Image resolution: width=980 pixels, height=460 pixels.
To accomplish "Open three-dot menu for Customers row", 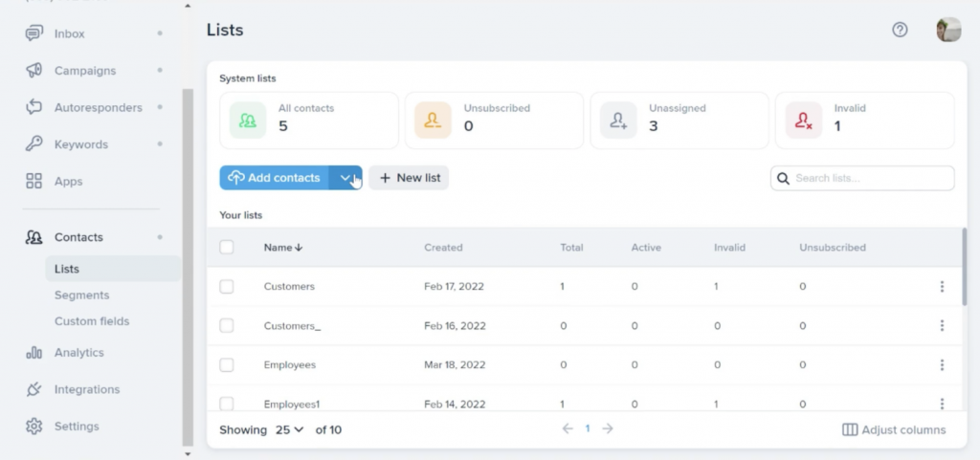I will 942,287.
